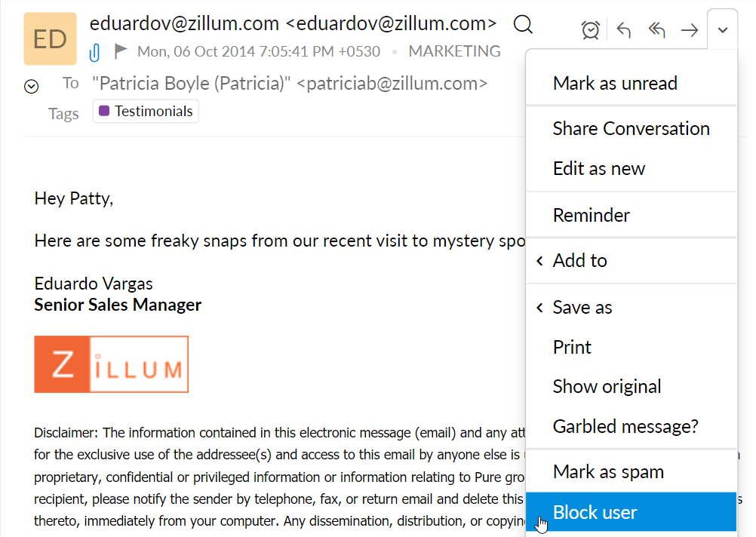
Task: Set a reminder with the alarm clock icon
Action: pos(590,30)
